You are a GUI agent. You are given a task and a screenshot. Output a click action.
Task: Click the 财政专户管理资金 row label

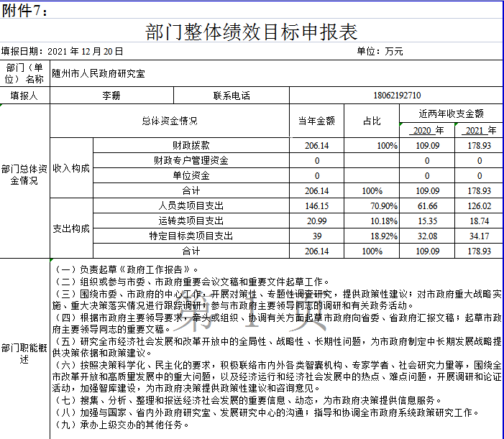191,160
